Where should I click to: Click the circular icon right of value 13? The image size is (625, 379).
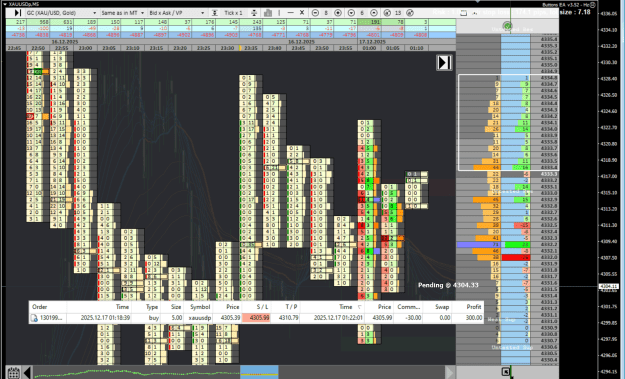410,13
